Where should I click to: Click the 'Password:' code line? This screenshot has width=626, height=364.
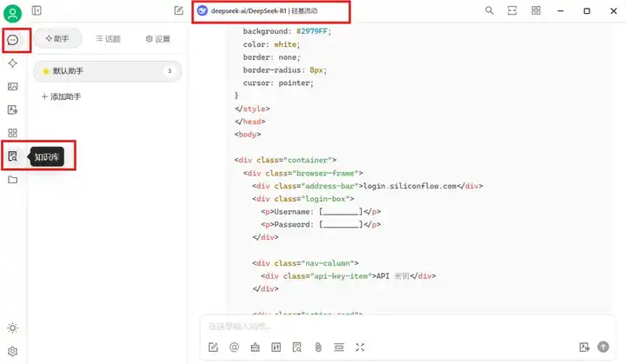[321, 225]
